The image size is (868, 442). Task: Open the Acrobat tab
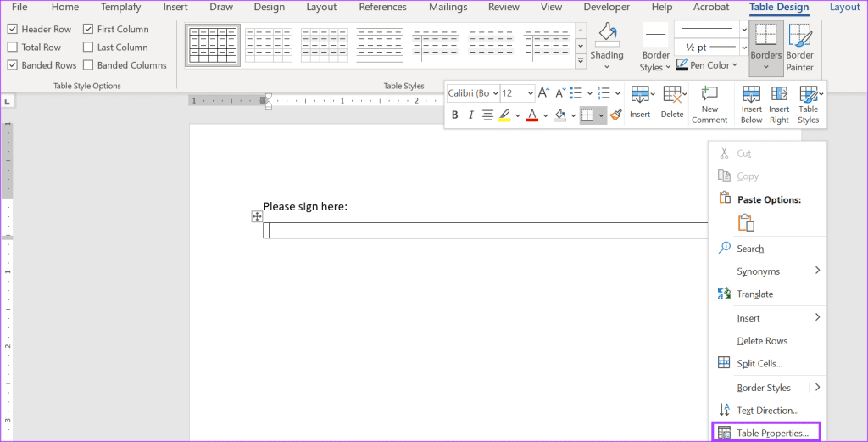710,7
